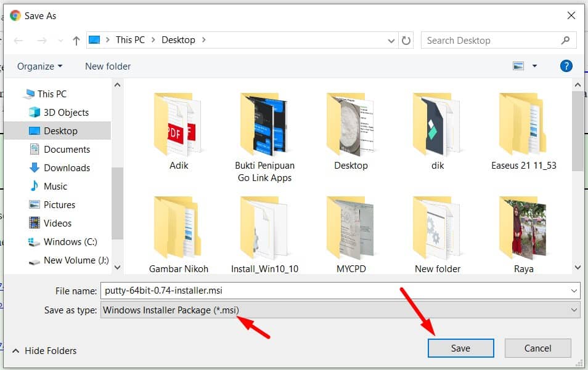Select This PC in the navigation tree
The height and width of the screenshot is (370, 588).
[52, 94]
